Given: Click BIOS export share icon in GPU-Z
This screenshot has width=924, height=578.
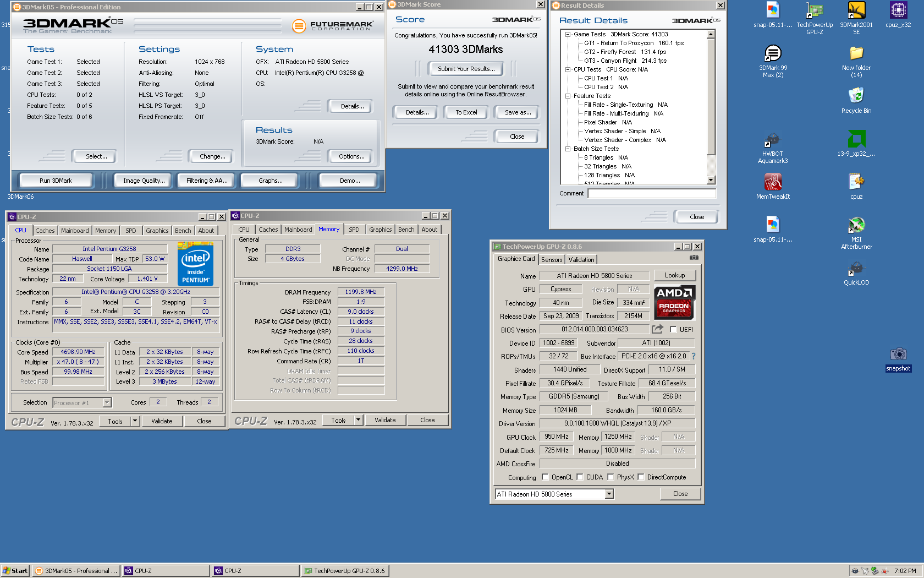Looking at the screenshot, I should click(x=658, y=329).
